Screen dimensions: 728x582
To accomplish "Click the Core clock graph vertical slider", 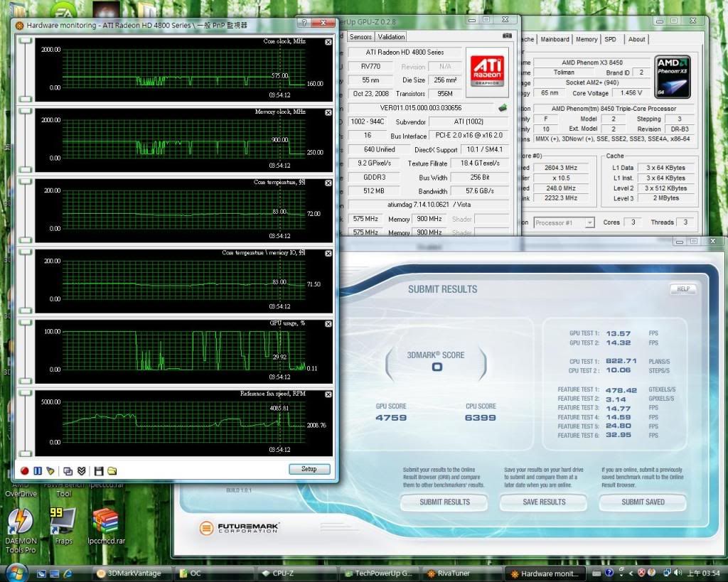I will tap(26, 70).
